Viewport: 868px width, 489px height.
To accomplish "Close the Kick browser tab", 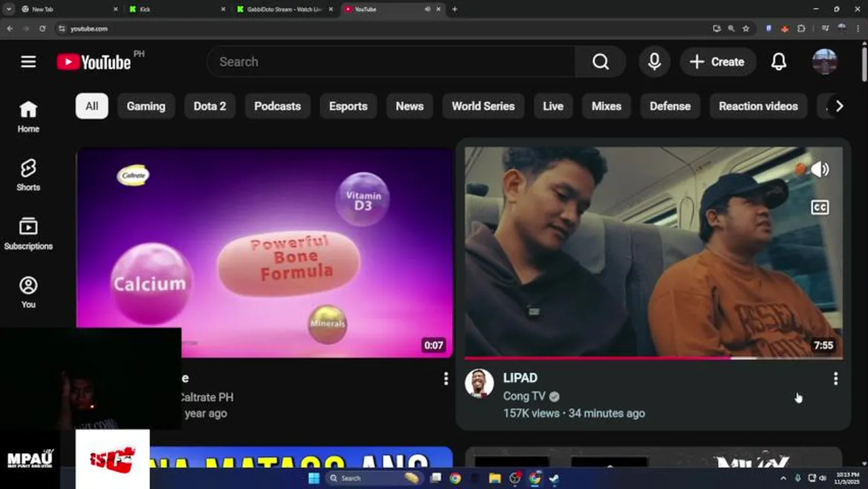I will point(223,9).
